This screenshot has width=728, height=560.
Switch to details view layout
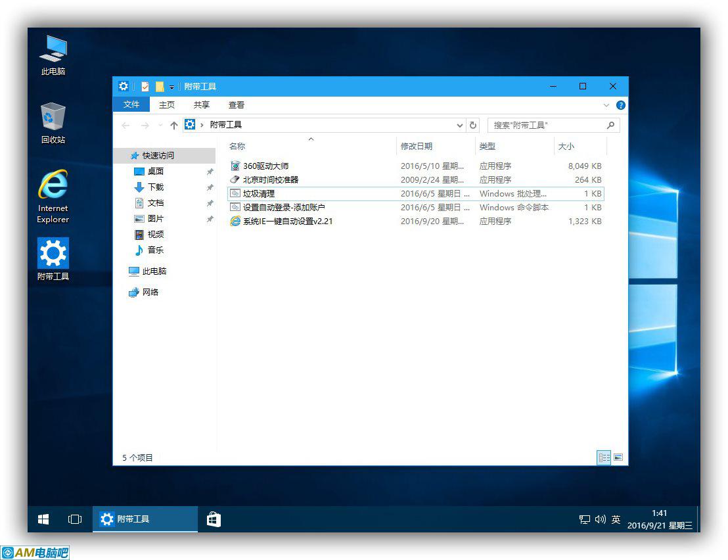[x=604, y=457]
